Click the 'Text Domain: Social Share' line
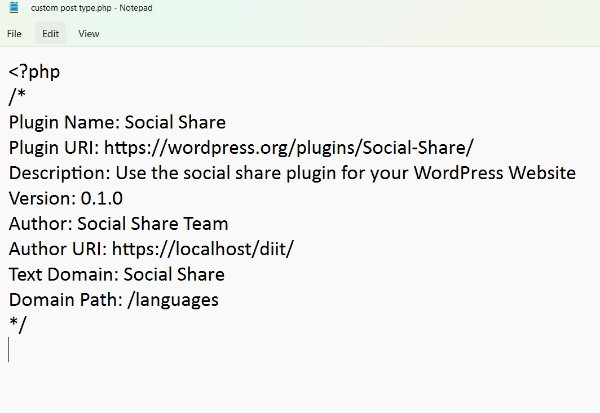 pos(117,274)
